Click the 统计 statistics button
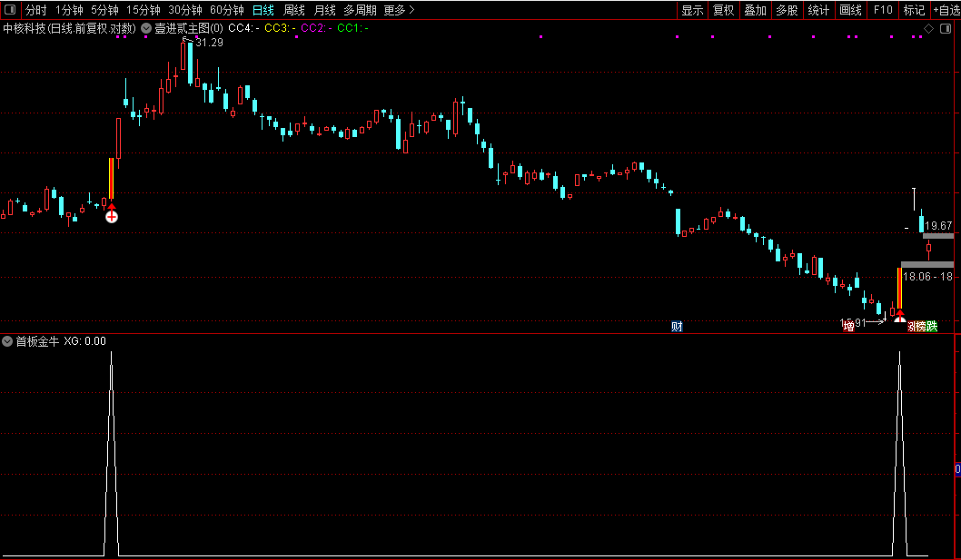Screen dimensions: 961x560 pos(818,10)
